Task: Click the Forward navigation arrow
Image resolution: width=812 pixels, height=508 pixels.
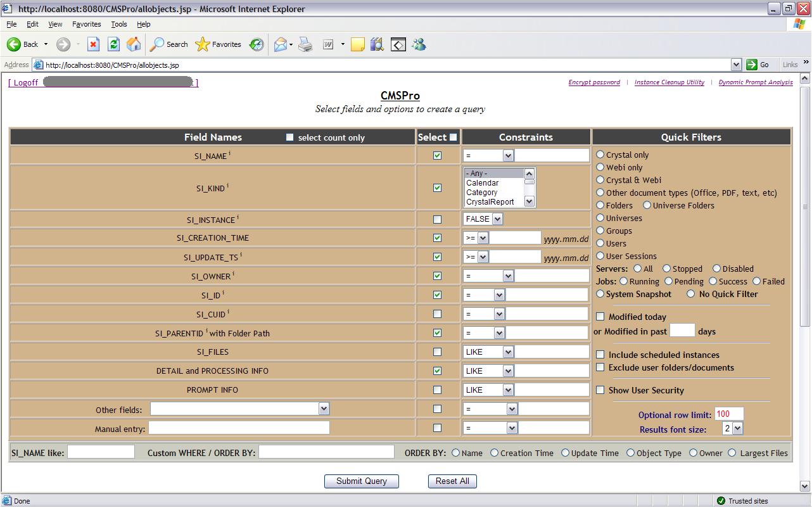Action: [x=63, y=44]
